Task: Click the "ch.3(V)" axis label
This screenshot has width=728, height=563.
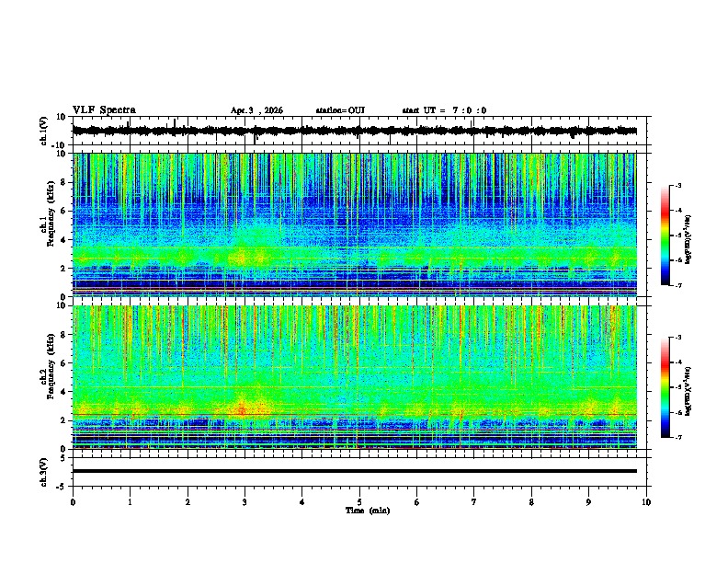Action: 44,472
